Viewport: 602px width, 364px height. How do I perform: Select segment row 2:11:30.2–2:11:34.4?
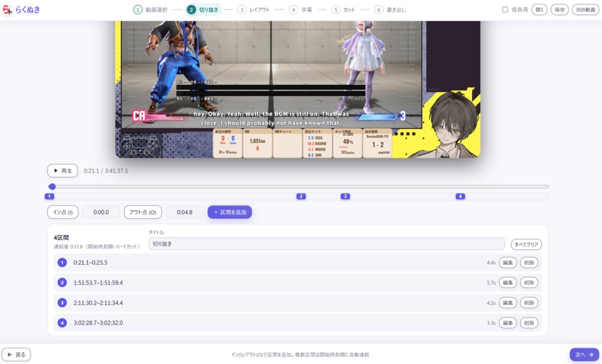click(297, 303)
